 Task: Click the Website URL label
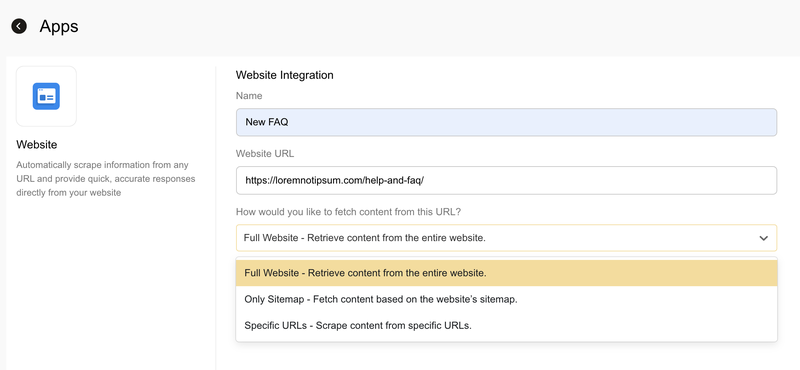pyautogui.click(x=265, y=154)
